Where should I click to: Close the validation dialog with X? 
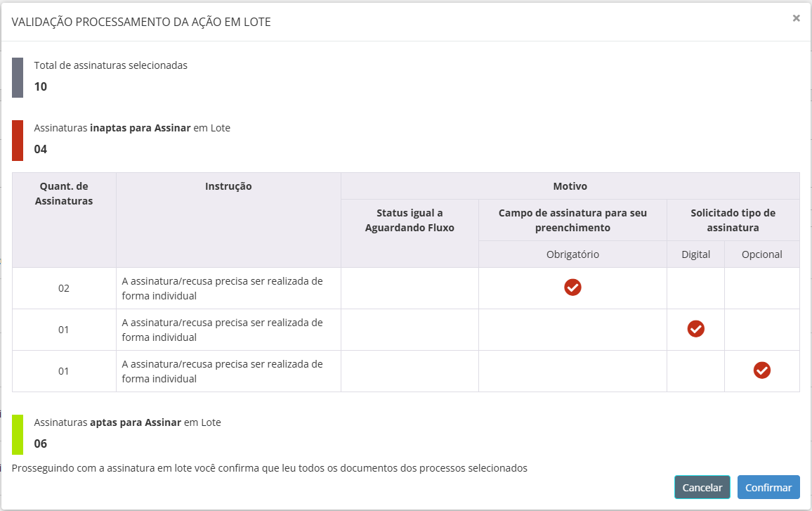pos(796,18)
